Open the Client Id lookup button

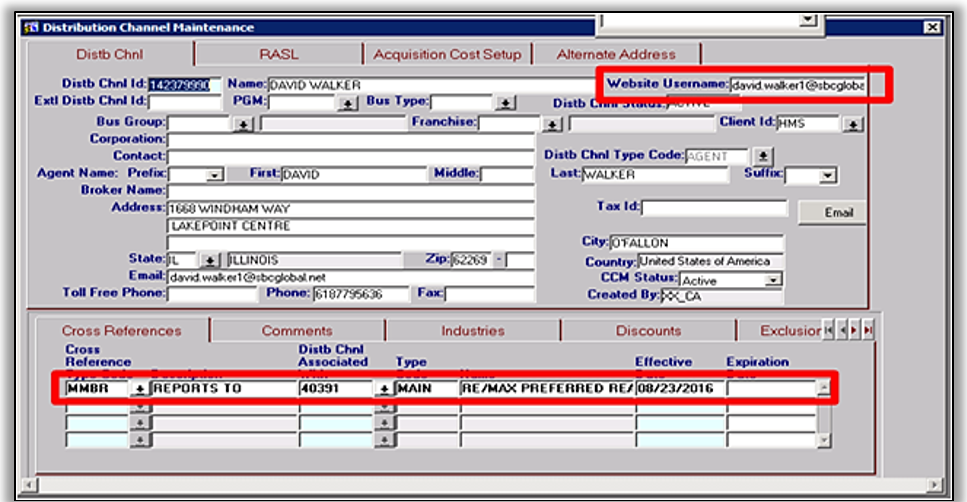(x=853, y=125)
